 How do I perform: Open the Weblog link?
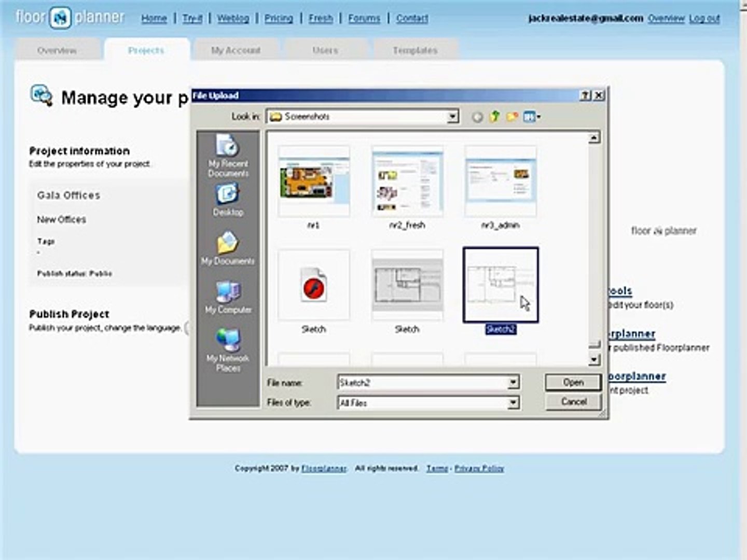click(x=233, y=18)
